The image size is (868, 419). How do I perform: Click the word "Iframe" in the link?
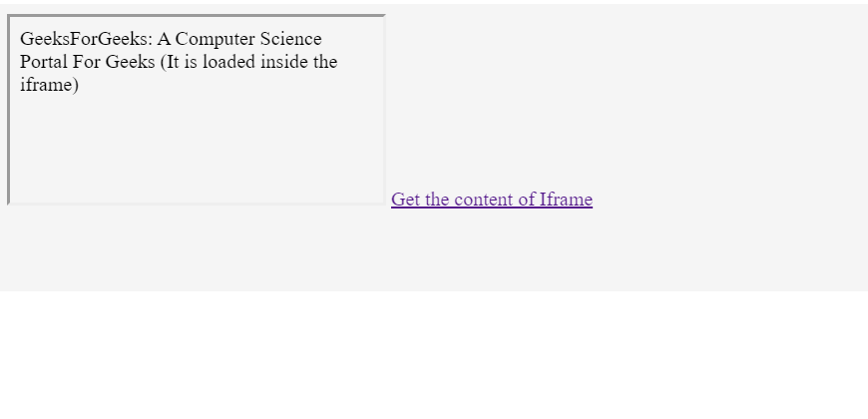[566, 200]
